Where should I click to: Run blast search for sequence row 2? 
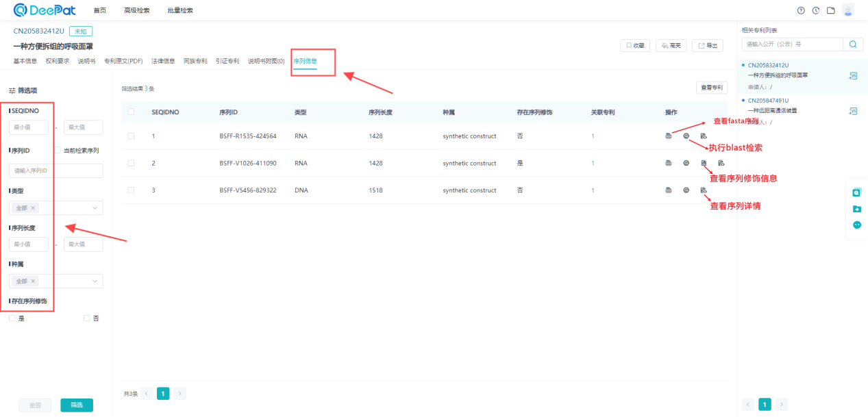click(686, 163)
